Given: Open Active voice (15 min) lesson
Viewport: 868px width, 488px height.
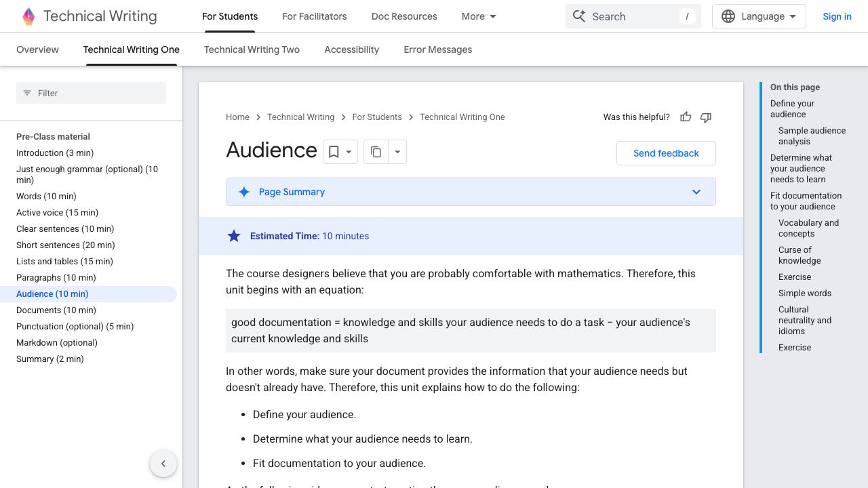Looking at the screenshot, I should point(58,213).
